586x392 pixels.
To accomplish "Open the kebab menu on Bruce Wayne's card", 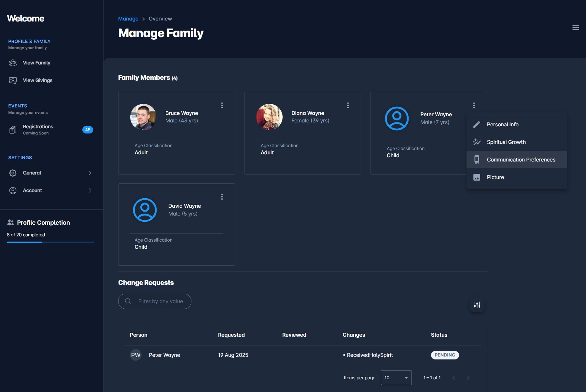I will point(222,105).
